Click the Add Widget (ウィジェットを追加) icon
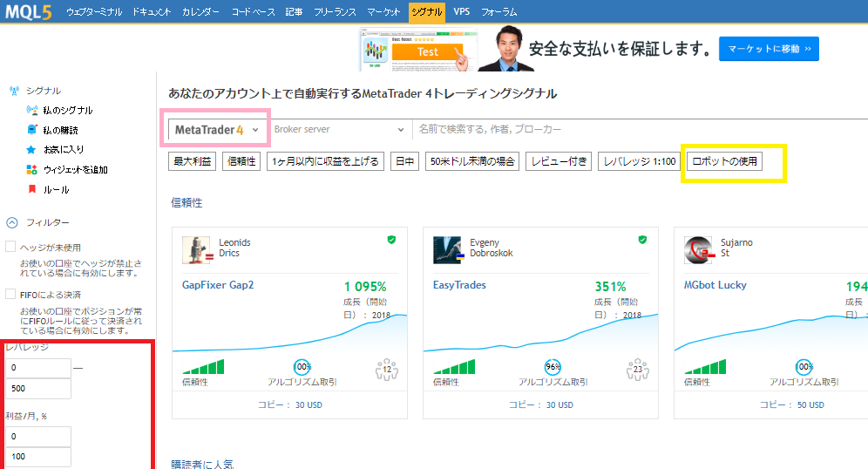Viewport: 868px width, 469px height. [x=32, y=169]
